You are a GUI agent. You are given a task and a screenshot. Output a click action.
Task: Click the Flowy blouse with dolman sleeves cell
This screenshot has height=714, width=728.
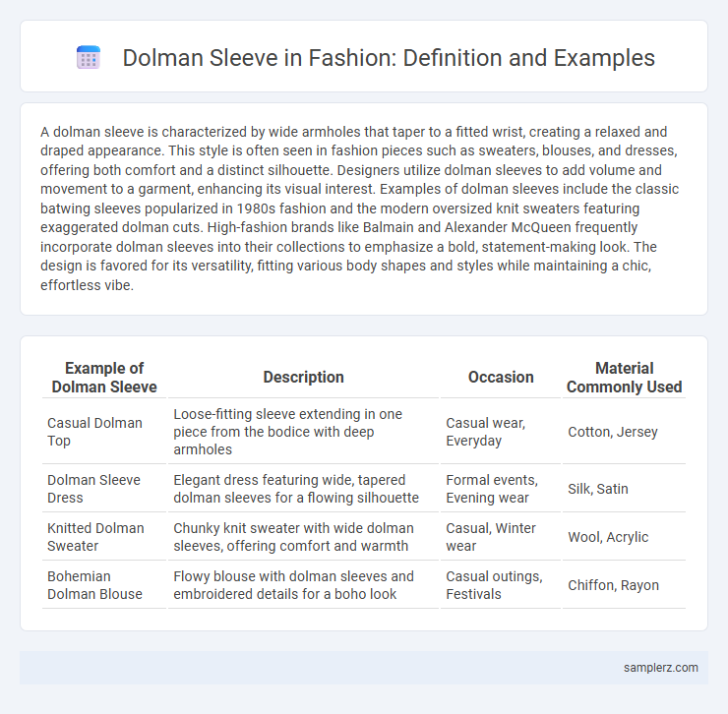(303, 585)
